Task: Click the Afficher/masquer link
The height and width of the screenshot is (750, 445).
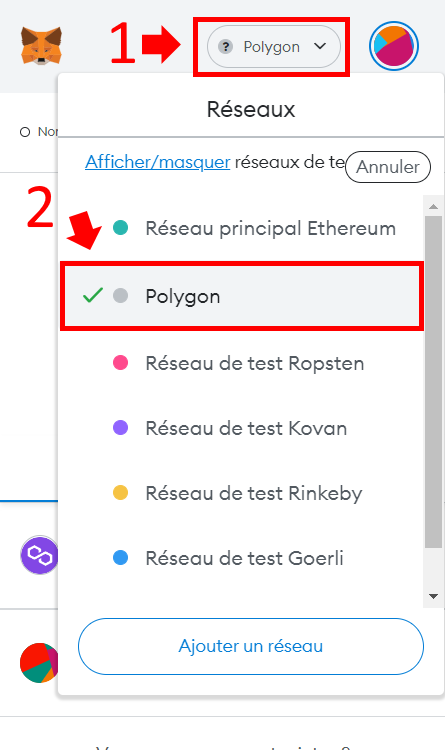Action: click(x=157, y=162)
